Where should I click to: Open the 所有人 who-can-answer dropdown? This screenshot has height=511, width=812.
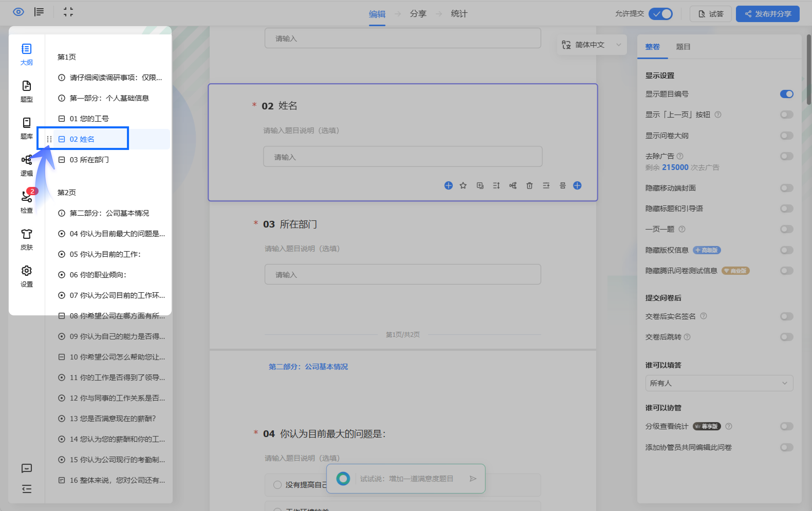[x=719, y=383]
